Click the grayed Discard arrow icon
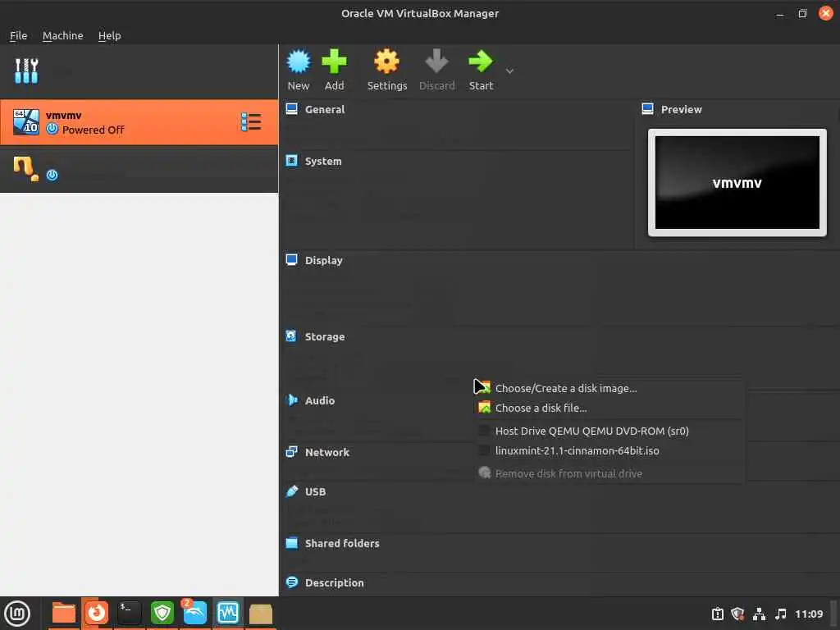Image resolution: width=840 pixels, height=630 pixels. click(436, 62)
